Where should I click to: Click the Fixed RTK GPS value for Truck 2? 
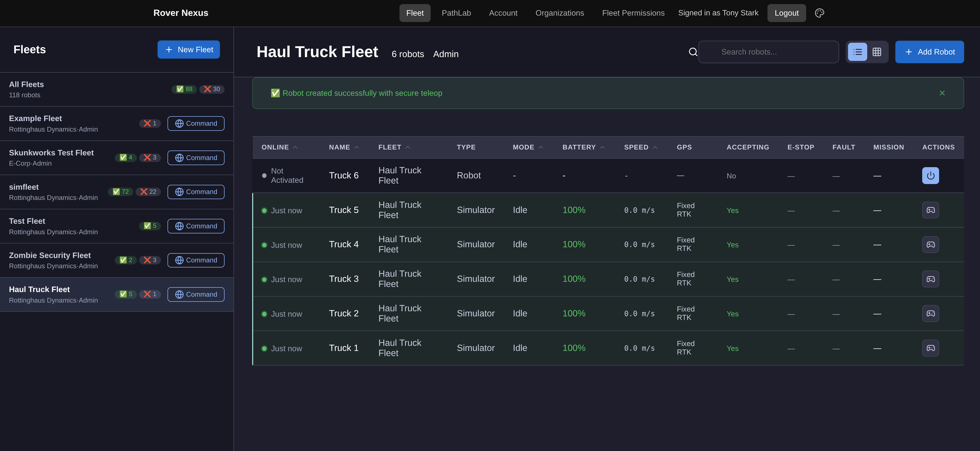(x=686, y=314)
